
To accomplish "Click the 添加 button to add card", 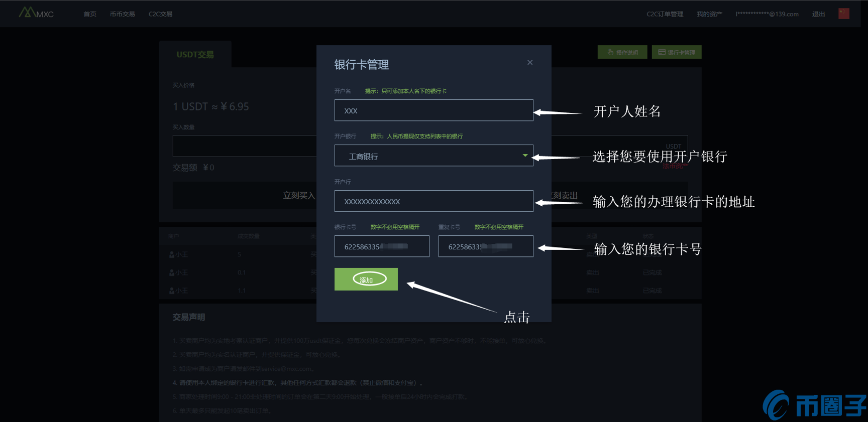I will tap(366, 279).
